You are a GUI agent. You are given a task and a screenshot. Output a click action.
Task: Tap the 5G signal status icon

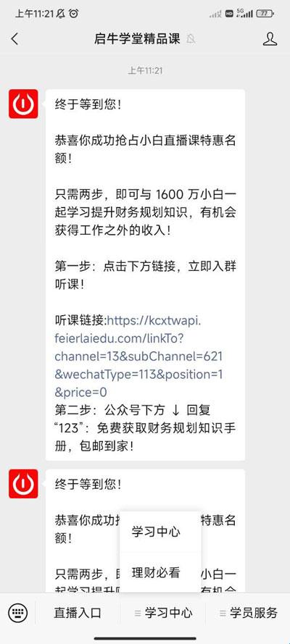click(244, 14)
